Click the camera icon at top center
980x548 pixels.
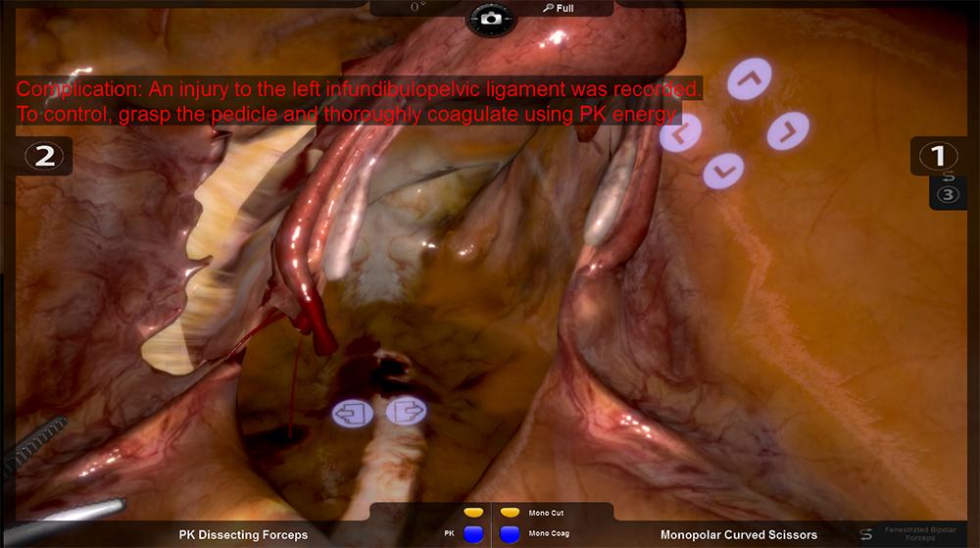click(491, 18)
